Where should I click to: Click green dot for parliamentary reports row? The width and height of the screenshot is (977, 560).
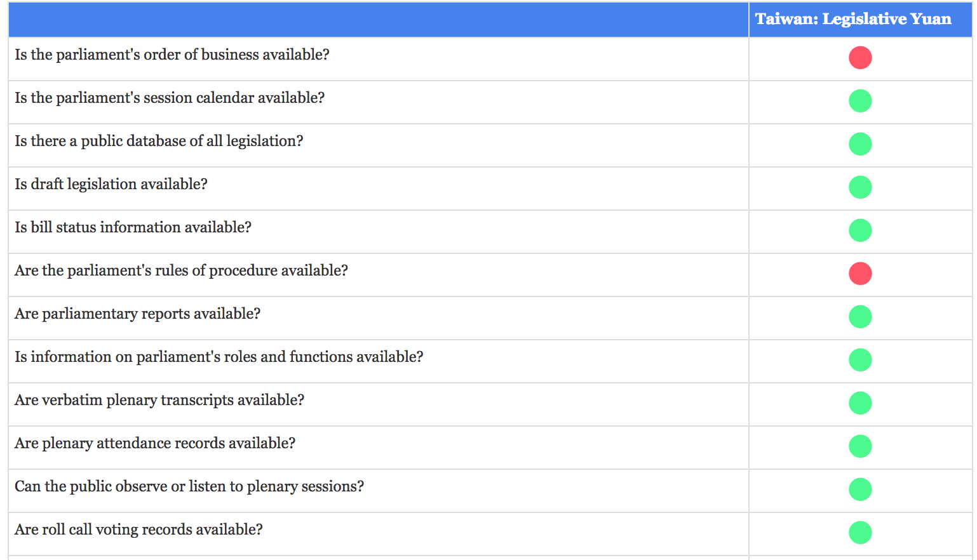tap(860, 317)
